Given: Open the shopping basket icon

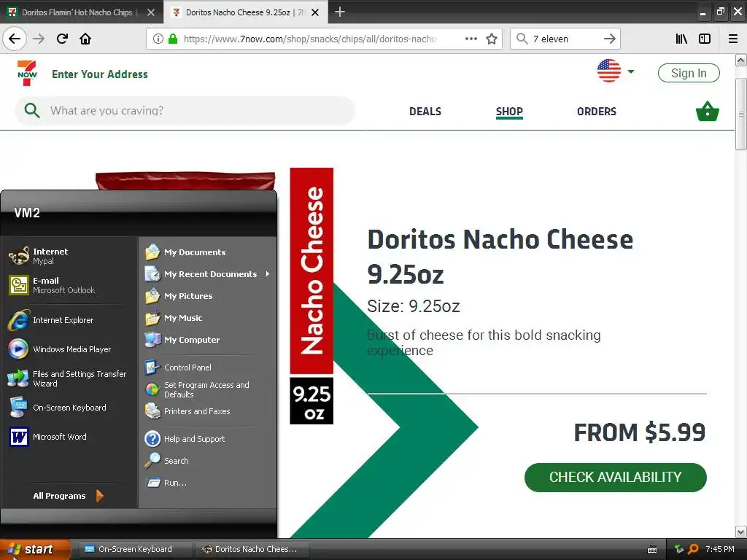Looking at the screenshot, I should 707,112.
